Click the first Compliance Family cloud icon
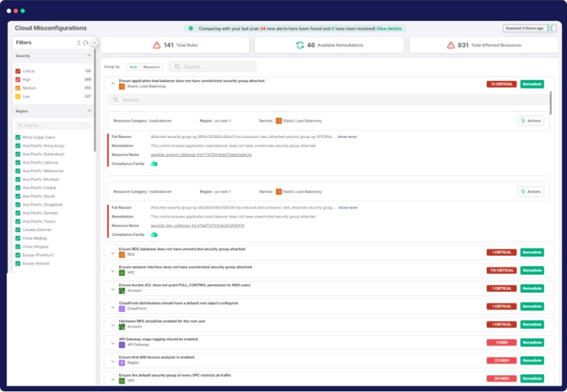The image size is (567, 392). click(x=154, y=164)
